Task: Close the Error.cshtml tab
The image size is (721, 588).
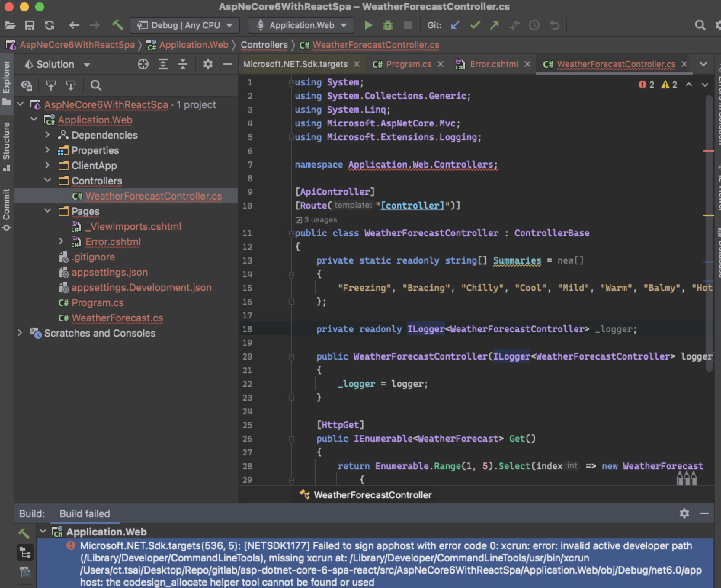Action: point(527,64)
